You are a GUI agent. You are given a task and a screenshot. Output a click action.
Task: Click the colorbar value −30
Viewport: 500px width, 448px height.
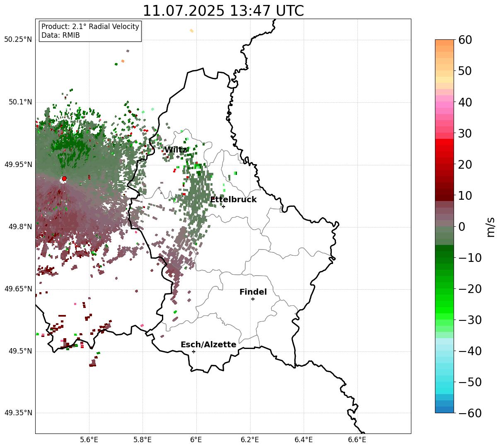click(470, 320)
